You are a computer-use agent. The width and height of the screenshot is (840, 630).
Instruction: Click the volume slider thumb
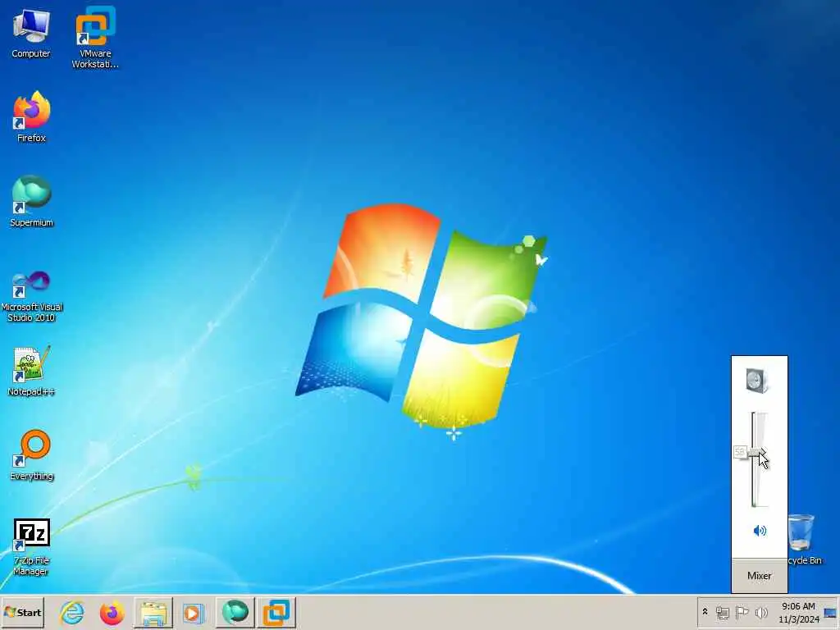pos(756,453)
